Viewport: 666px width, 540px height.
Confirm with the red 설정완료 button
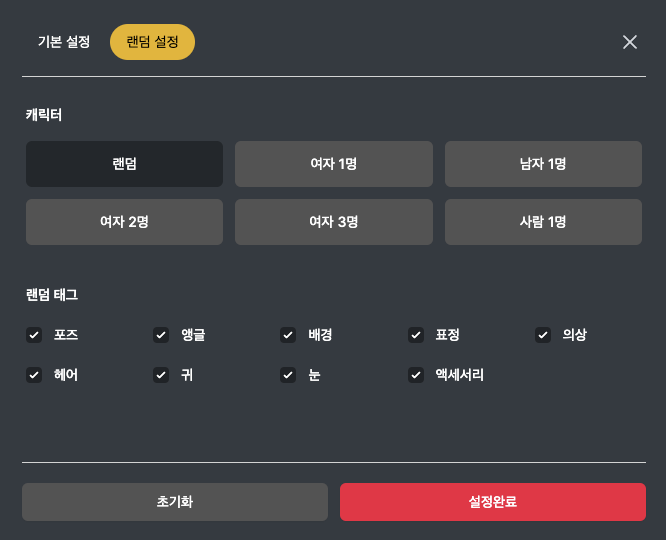click(493, 502)
